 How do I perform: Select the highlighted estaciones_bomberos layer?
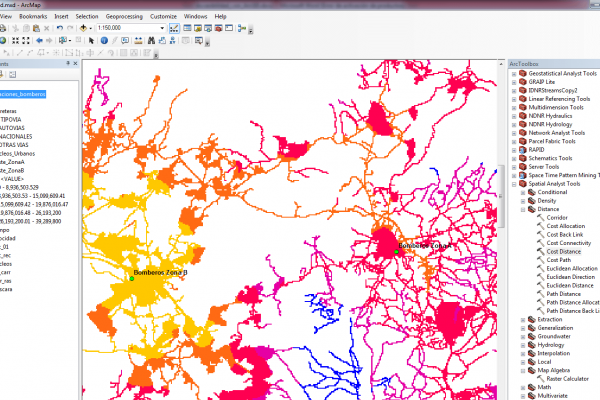23,94
